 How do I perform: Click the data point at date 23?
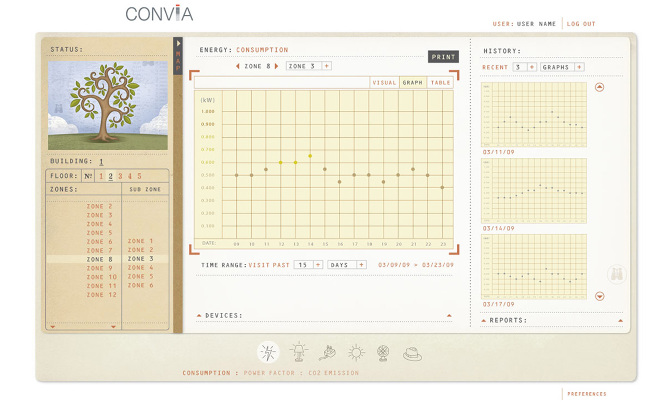[x=442, y=188]
